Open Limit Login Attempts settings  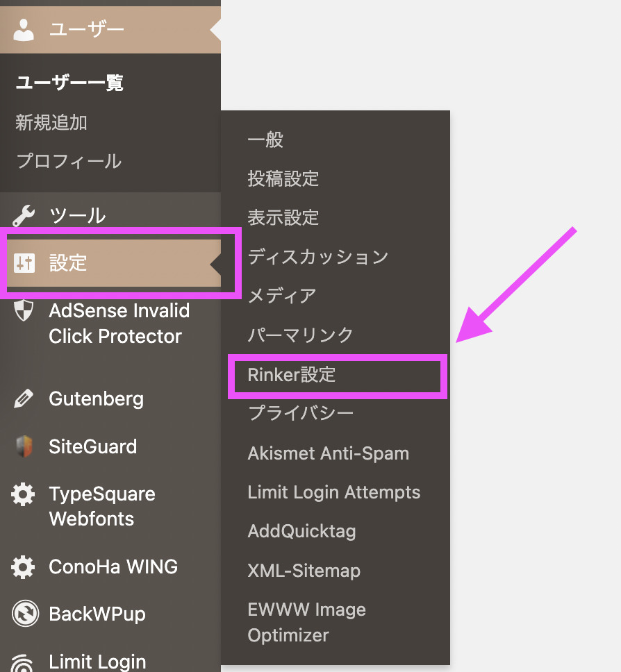[x=334, y=492]
